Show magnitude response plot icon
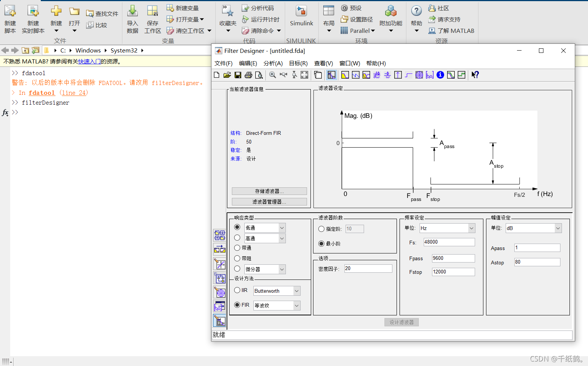 [x=345, y=75]
